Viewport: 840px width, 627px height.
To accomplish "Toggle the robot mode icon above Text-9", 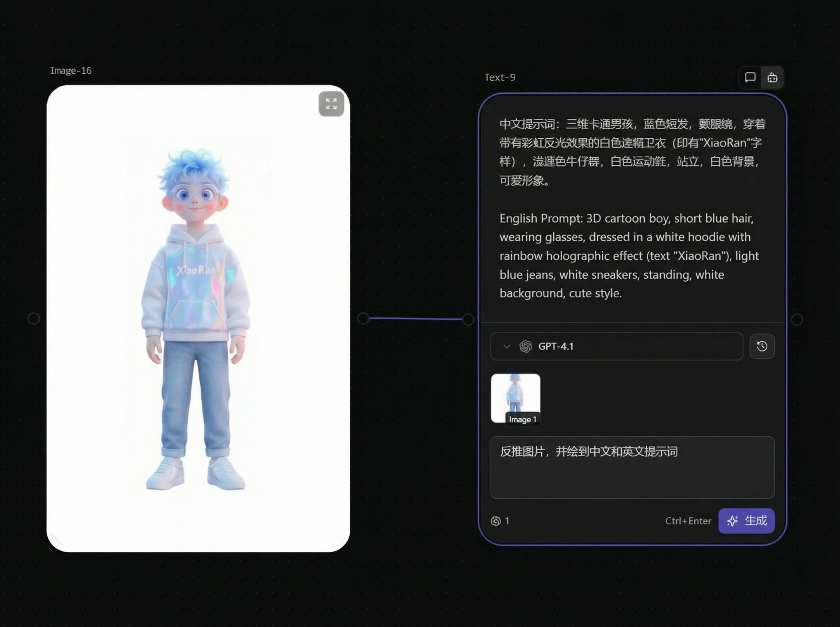I will 772,78.
